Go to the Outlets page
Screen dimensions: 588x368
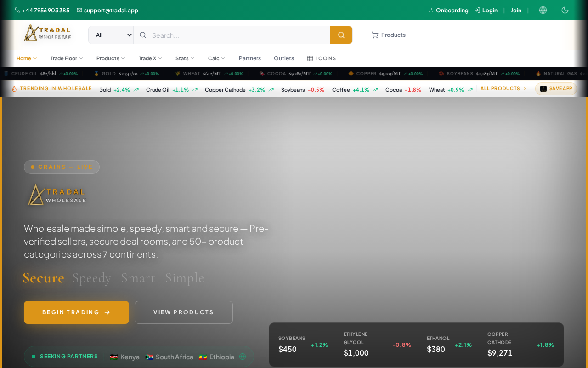283,58
